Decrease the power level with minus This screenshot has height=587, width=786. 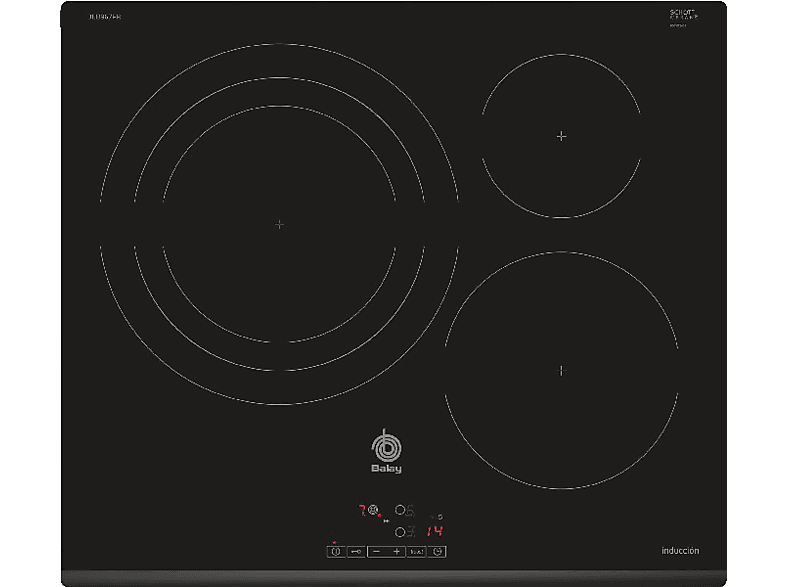(376, 551)
